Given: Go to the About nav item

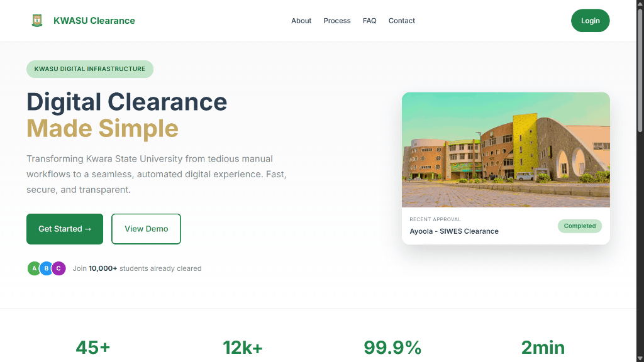Looking at the screenshot, I should (301, 21).
